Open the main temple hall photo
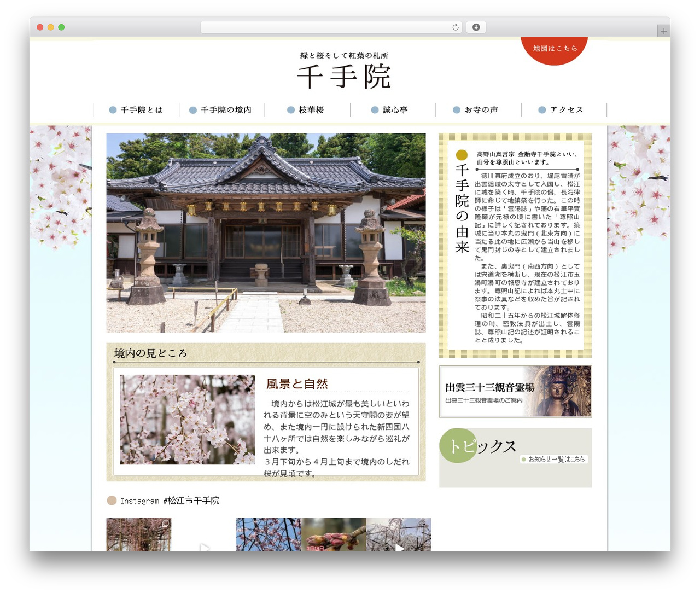This screenshot has width=700, height=593. pos(266,233)
